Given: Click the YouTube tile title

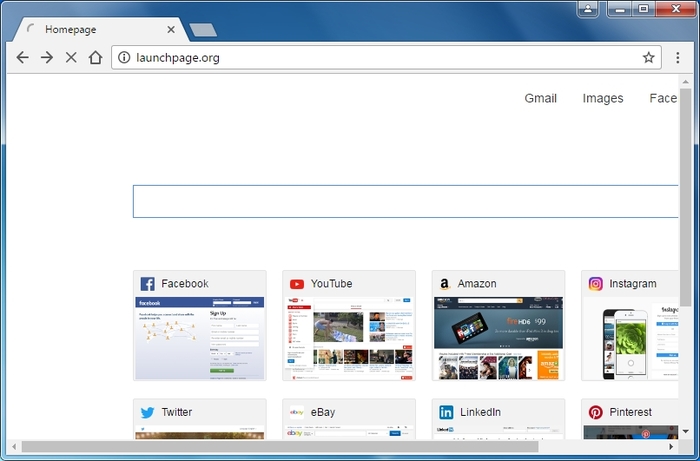Looking at the screenshot, I should (331, 283).
